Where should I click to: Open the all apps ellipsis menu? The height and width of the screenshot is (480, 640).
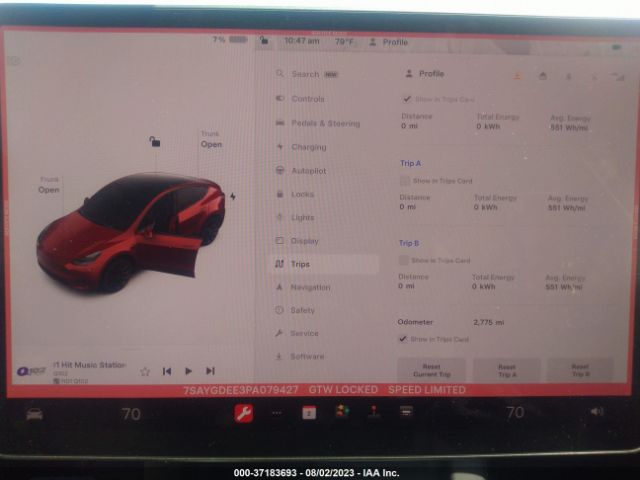pos(277,413)
